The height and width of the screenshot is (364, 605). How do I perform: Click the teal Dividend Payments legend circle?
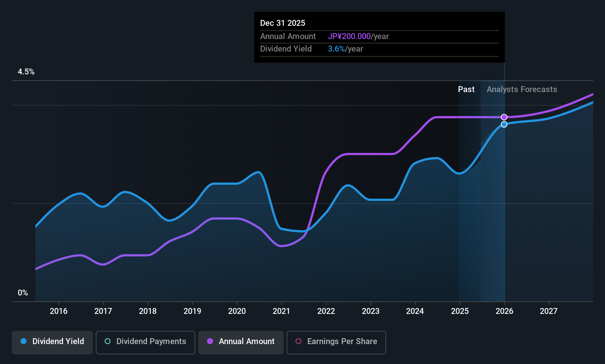108,341
